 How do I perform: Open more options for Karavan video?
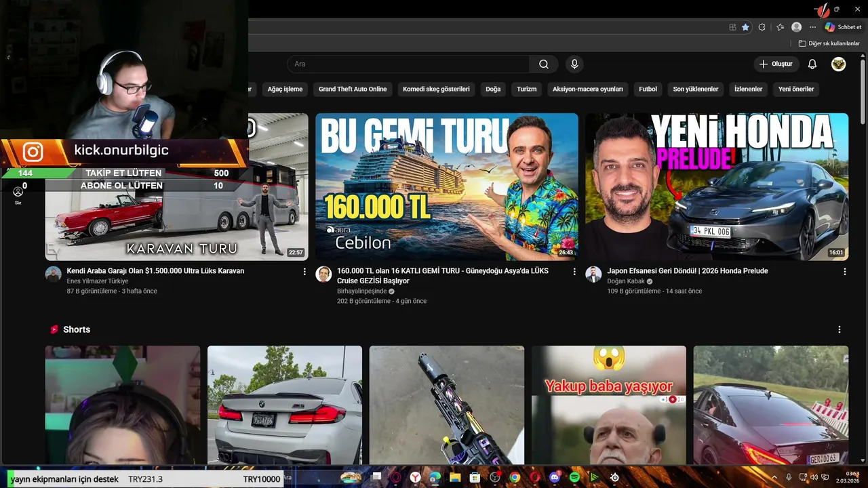304,272
